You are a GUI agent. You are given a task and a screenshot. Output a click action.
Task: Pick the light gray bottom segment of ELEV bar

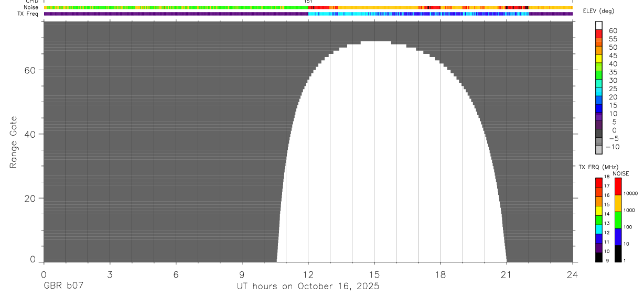point(599,150)
